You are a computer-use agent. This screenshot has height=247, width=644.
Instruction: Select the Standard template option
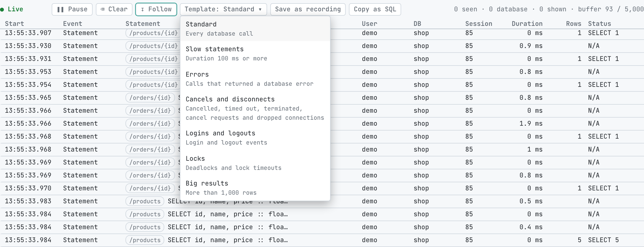[x=255, y=29]
